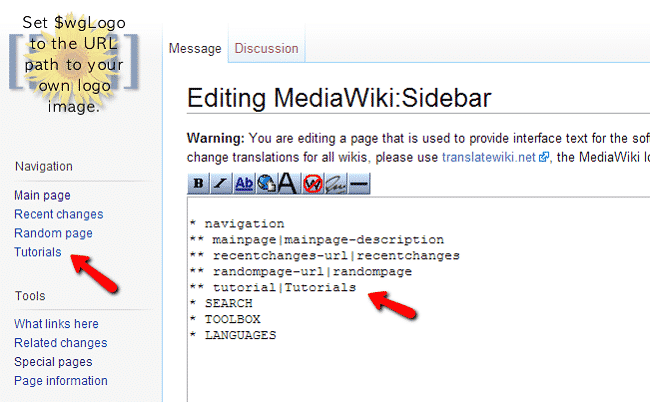Click the Bold text toolbar icon

[198, 183]
